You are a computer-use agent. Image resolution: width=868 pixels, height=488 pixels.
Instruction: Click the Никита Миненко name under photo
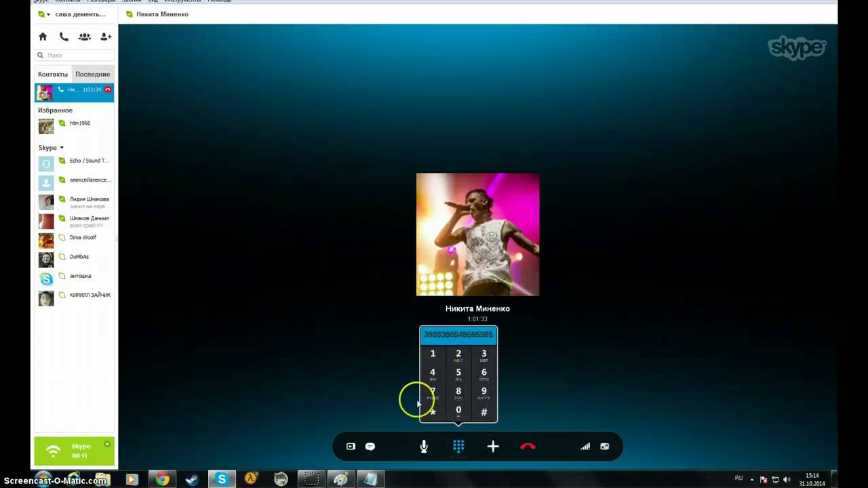477,308
